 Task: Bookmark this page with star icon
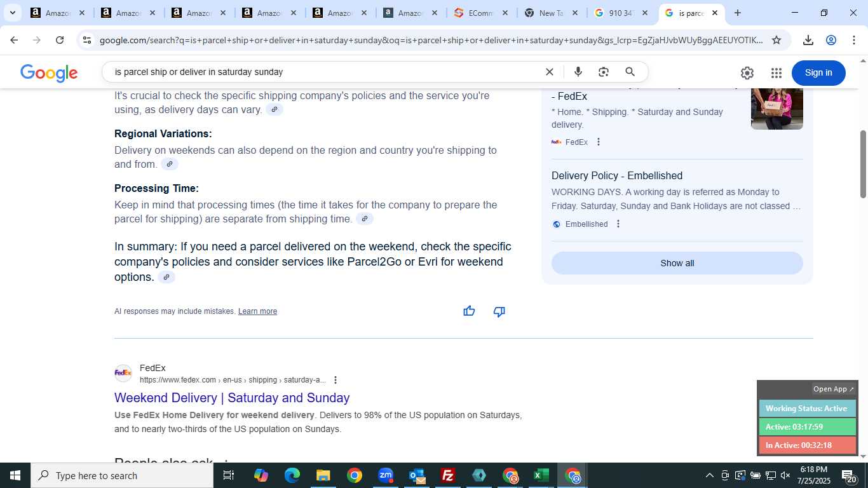point(776,40)
